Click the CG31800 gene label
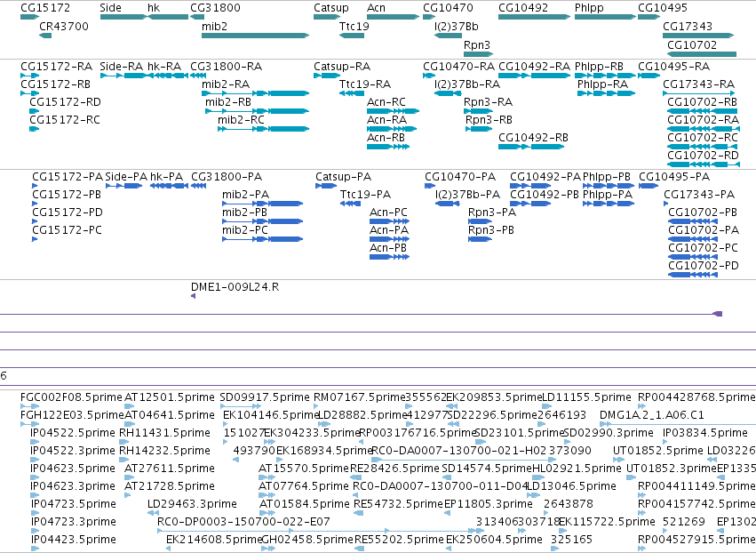The height and width of the screenshot is (553, 756). pyautogui.click(x=215, y=8)
